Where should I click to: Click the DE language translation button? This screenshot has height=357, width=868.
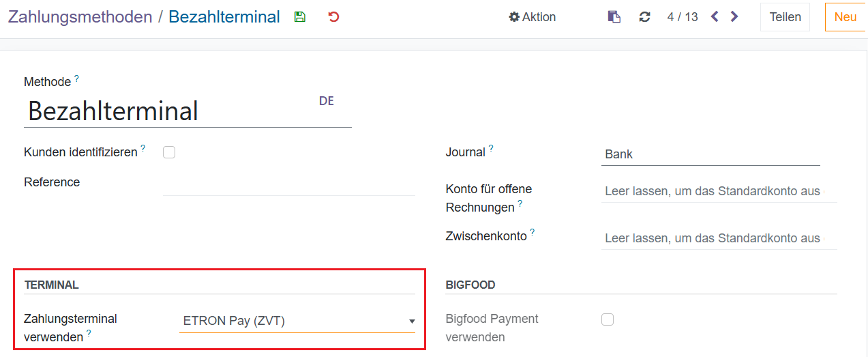[x=327, y=101]
